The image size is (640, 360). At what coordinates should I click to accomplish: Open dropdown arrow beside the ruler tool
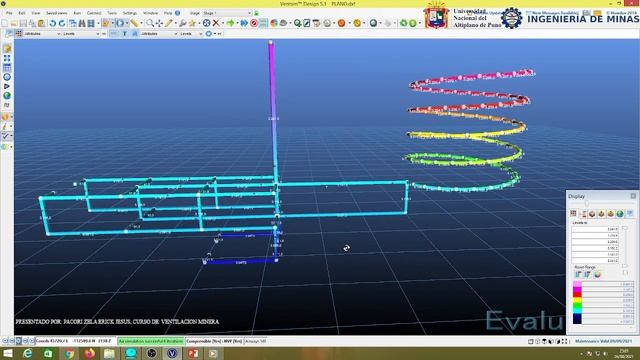[141, 23]
